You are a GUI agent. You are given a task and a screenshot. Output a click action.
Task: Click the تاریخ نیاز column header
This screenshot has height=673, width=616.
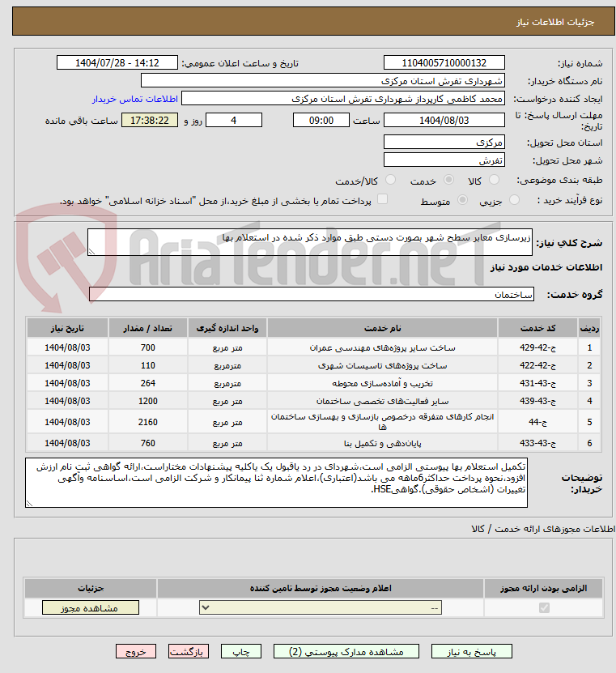click(67, 328)
